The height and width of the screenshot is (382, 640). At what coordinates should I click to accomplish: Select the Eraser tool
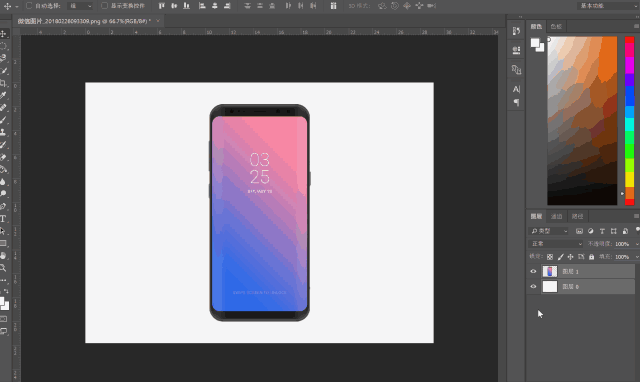[3, 157]
